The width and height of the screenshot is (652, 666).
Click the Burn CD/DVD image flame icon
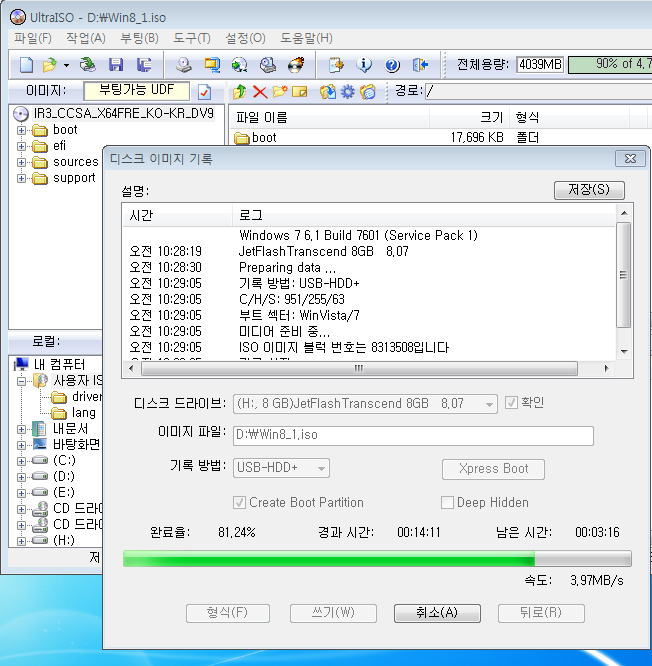tap(296, 65)
